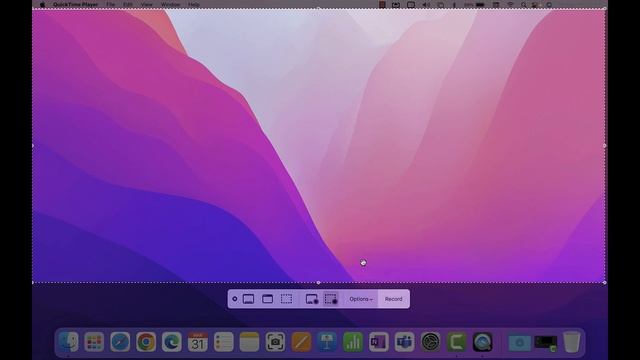The height and width of the screenshot is (360, 640).
Task: Open the File menu
Action: [111, 5]
